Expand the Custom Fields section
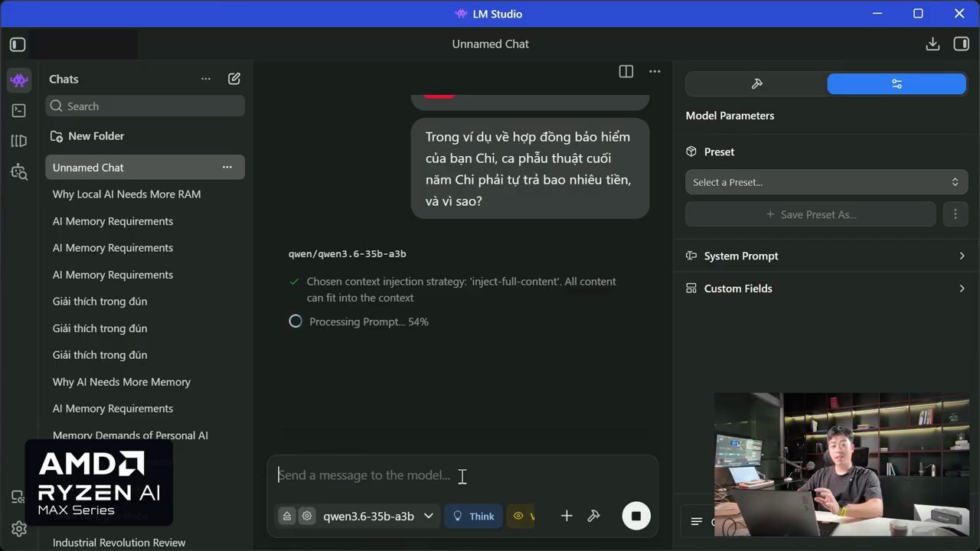The image size is (980, 551). click(x=826, y=289)
